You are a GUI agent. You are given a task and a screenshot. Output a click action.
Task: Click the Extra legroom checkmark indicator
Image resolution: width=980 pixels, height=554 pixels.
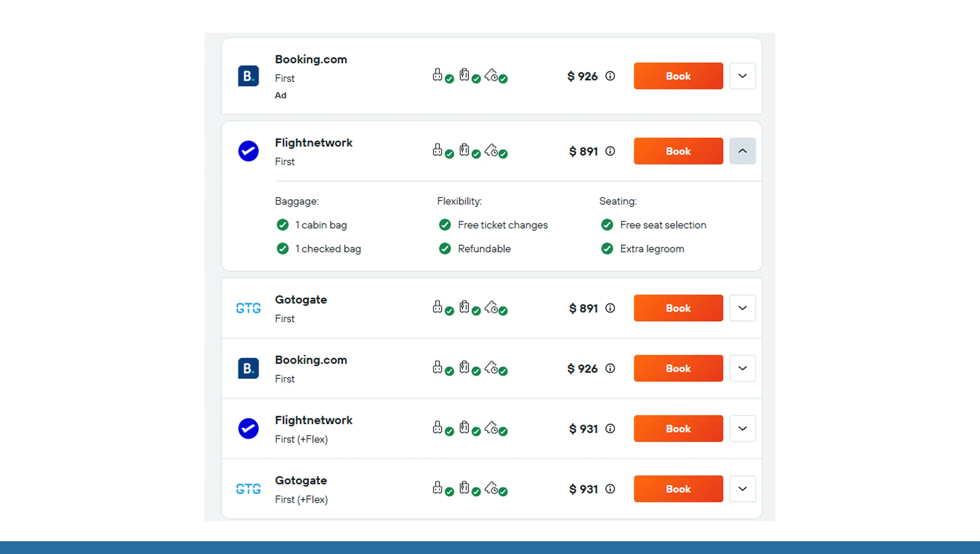pos(607,248)
